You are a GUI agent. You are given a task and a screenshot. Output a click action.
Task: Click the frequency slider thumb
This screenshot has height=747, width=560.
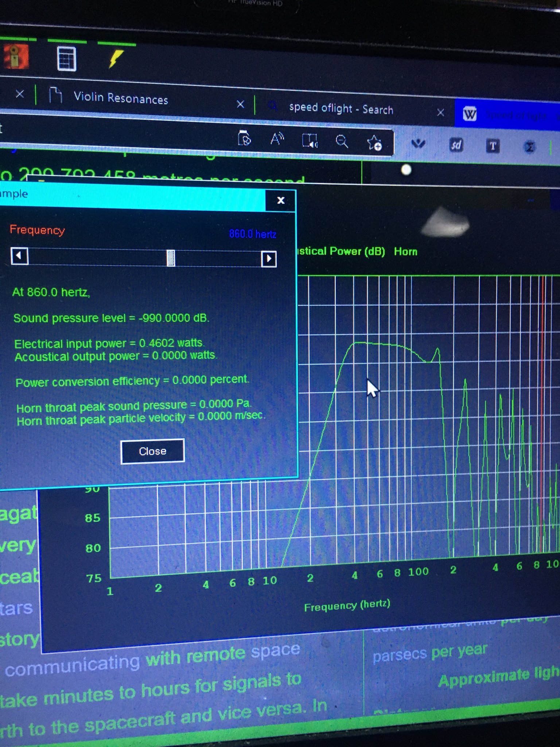click(x=171, y=258)
